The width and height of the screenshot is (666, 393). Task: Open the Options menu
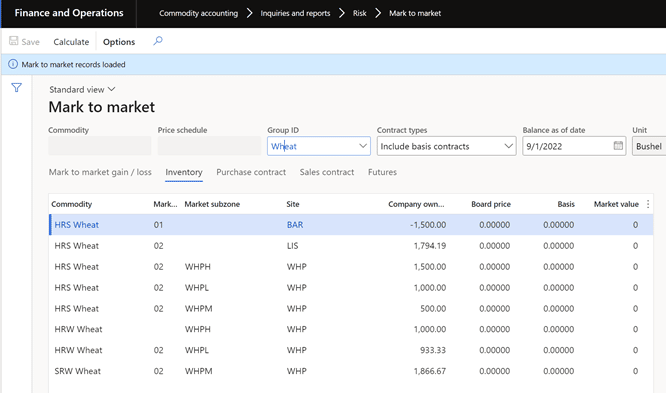[x=119, y=42]
